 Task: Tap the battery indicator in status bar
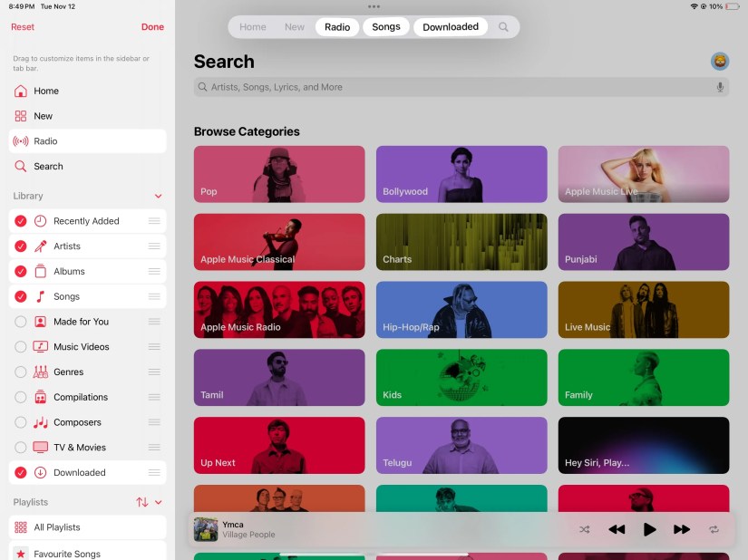click(x=733, y=6)
